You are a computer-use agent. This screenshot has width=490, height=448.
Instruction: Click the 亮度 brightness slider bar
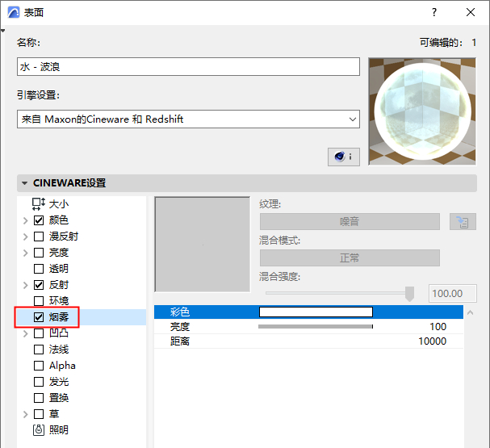[x=316, y=326]
